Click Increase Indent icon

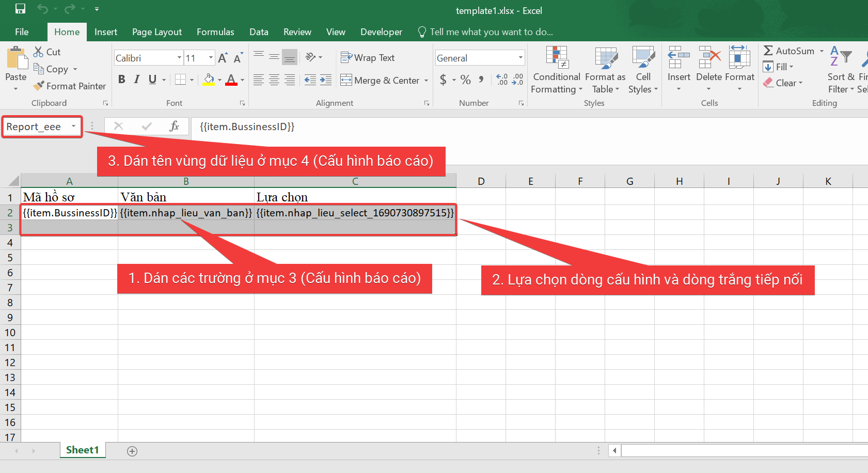pyautogui.click(x=326, y=80)
